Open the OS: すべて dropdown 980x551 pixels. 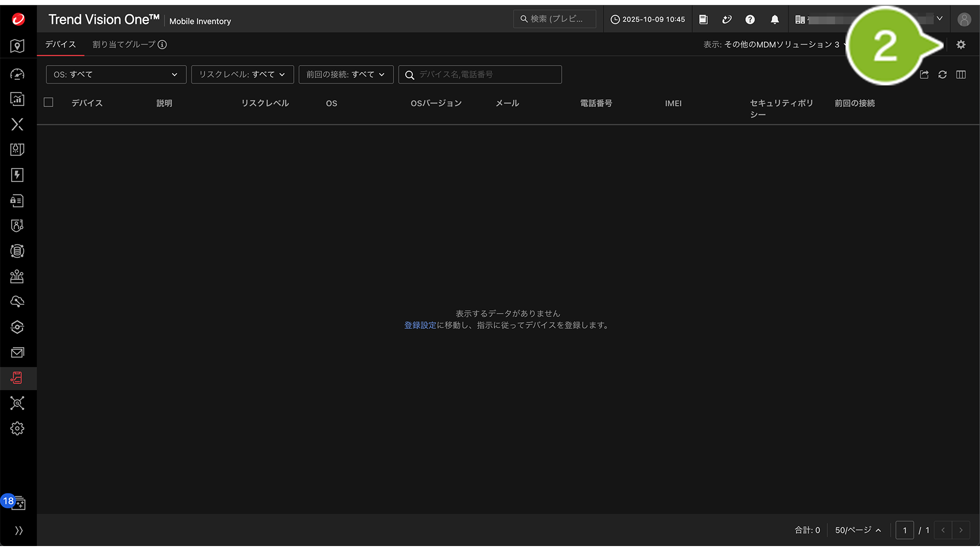click(x=116, y=74)
